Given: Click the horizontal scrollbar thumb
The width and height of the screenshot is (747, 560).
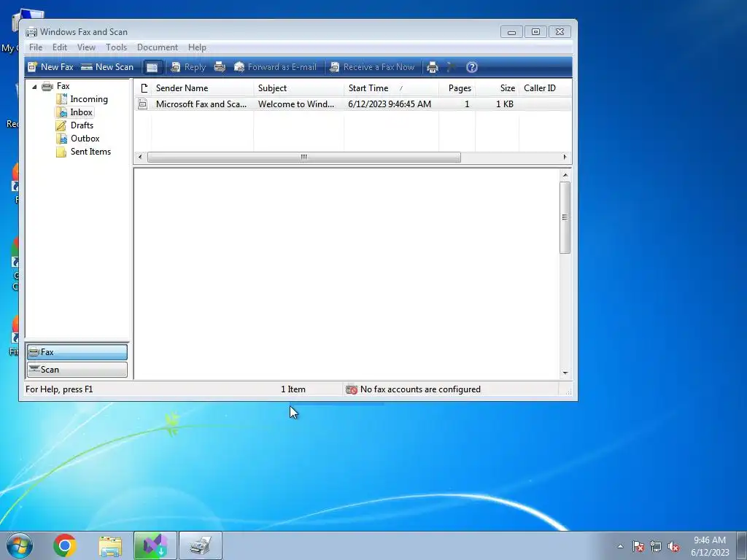Looking at the screenshot, I should pyautogui.click(x=304, y=157).
